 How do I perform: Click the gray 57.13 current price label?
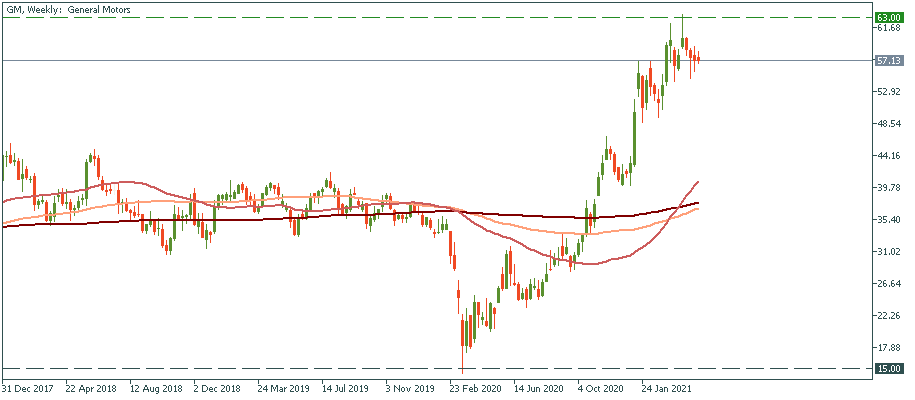pyautogui.click(x=888, y=60)
